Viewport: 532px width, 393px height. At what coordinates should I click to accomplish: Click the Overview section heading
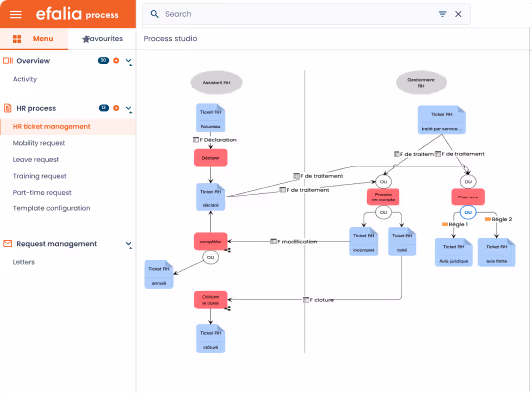(33, 61)
